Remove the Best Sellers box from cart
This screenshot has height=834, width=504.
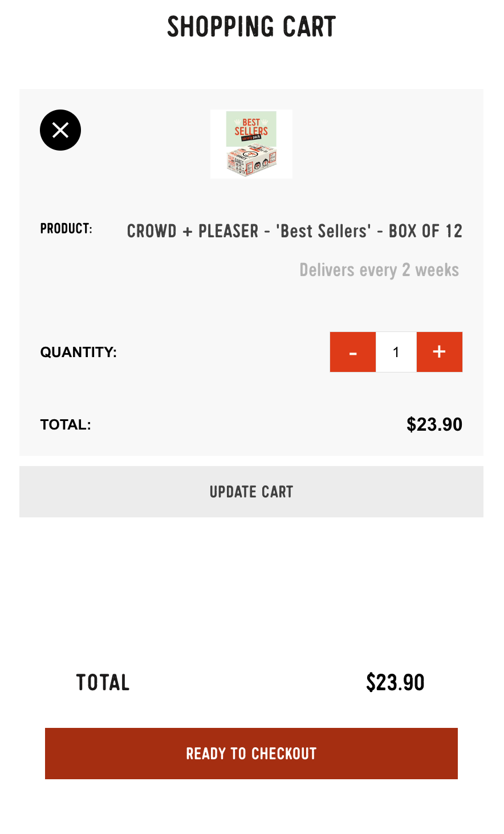[60, 130]
